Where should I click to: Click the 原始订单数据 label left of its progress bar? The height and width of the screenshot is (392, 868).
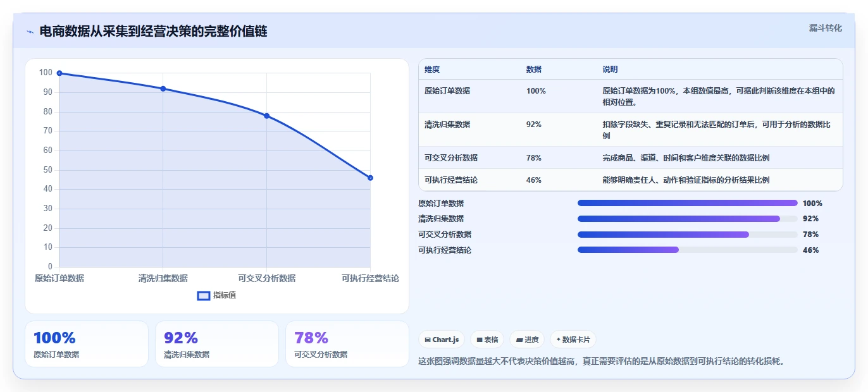click(441, 204)
